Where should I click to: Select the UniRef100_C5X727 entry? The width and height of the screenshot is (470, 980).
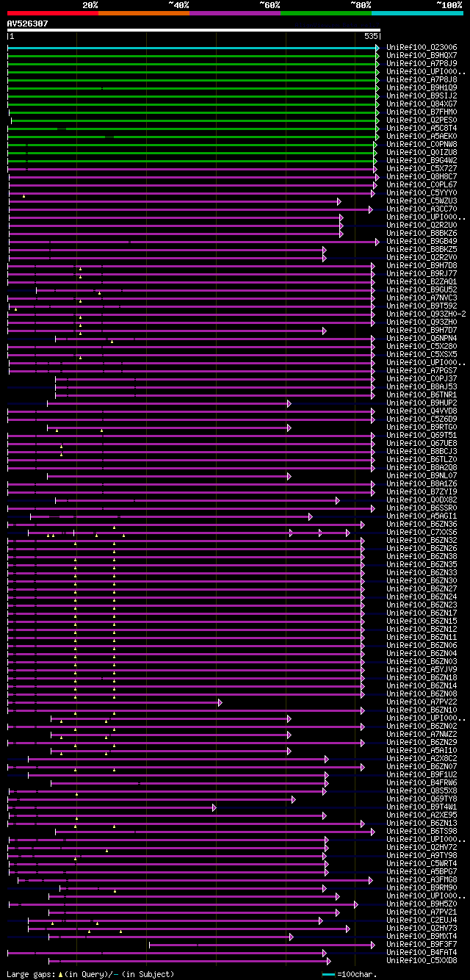[x=421, y=168]
